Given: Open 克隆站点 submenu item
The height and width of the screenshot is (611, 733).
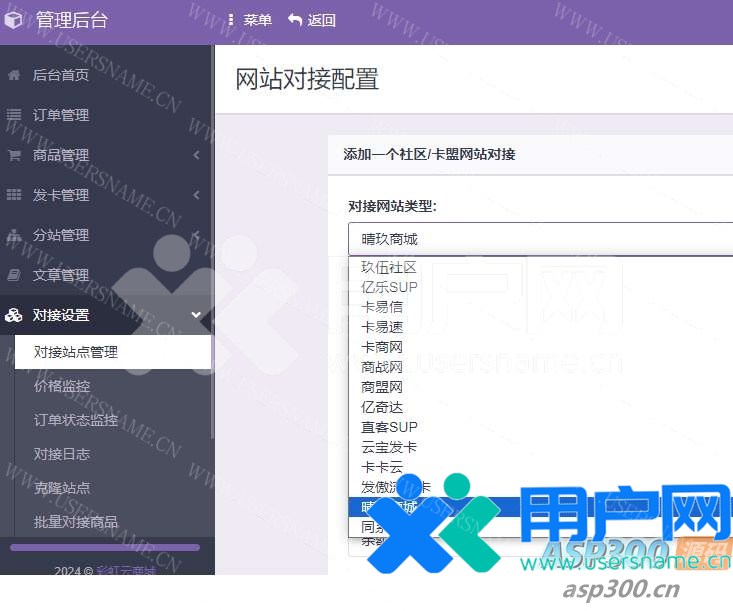Looking at the screenshot, I should (62, 488).
